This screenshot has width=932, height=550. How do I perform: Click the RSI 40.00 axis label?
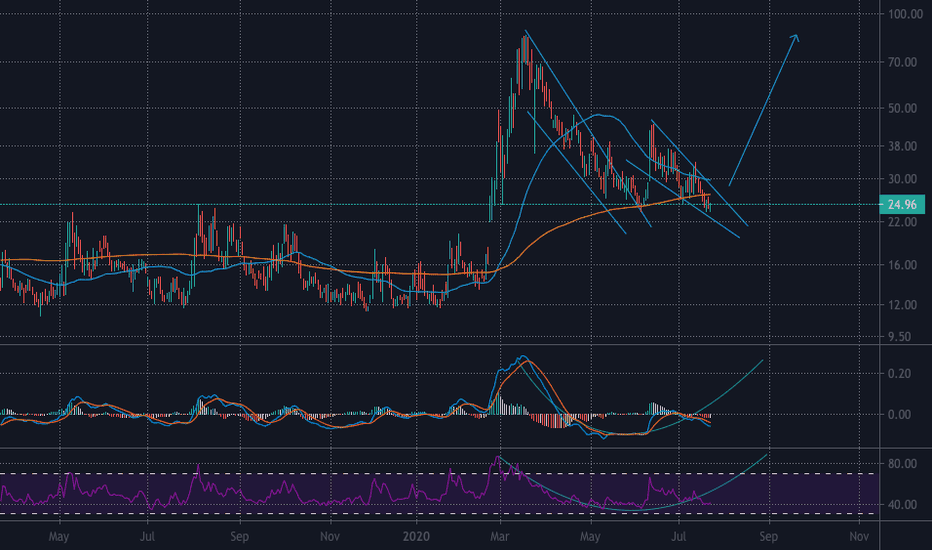902,505
